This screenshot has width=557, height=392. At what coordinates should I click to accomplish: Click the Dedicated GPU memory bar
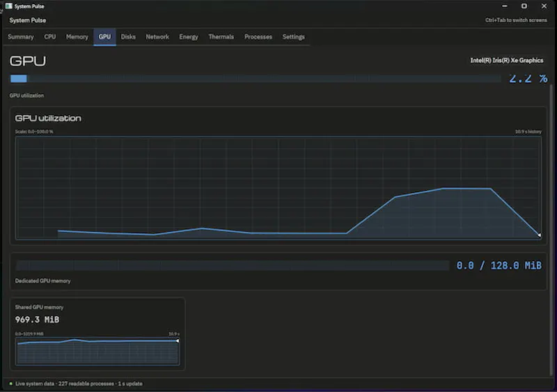(x=233, y=265)
